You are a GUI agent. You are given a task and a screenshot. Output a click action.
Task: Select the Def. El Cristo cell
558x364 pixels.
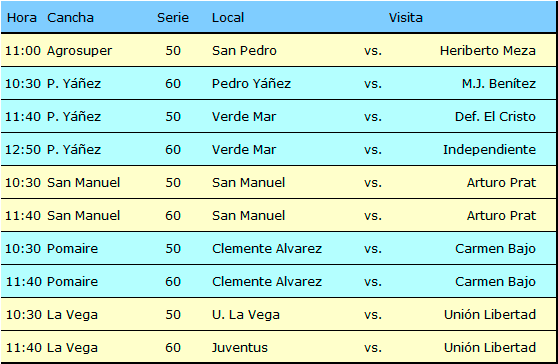[x=495, y=117]
